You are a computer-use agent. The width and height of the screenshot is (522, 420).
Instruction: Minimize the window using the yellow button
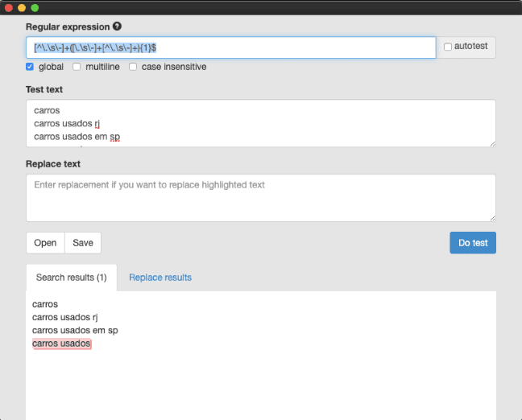click(22, 7)
